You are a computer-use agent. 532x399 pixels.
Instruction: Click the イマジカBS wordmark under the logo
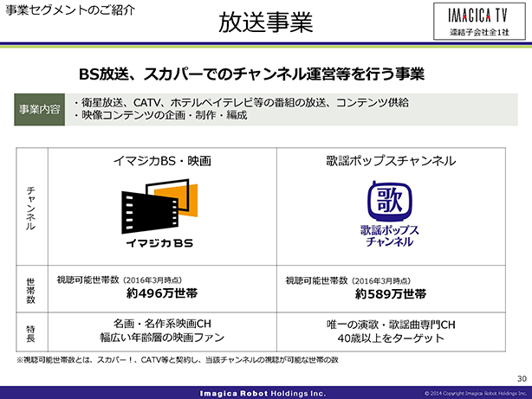[159, 243]
